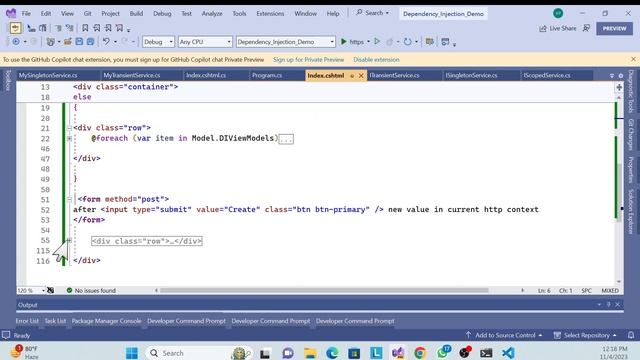
Task: Open the File menu
Action: 26,13
